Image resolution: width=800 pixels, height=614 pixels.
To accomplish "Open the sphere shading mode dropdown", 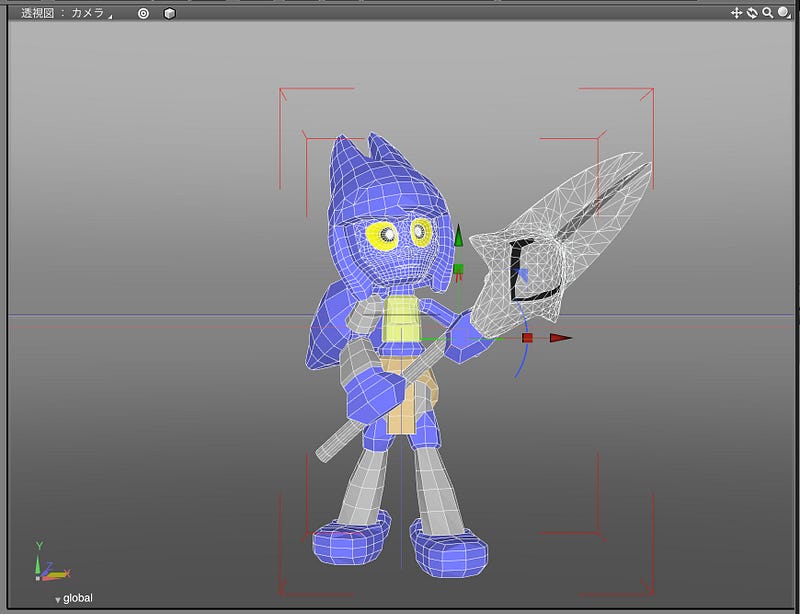I will point(784,13).
